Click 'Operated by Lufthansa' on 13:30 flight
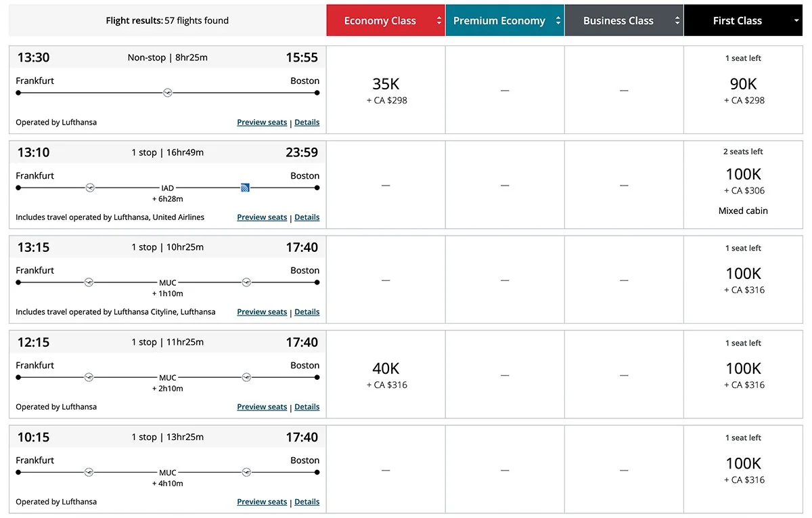 56,123
